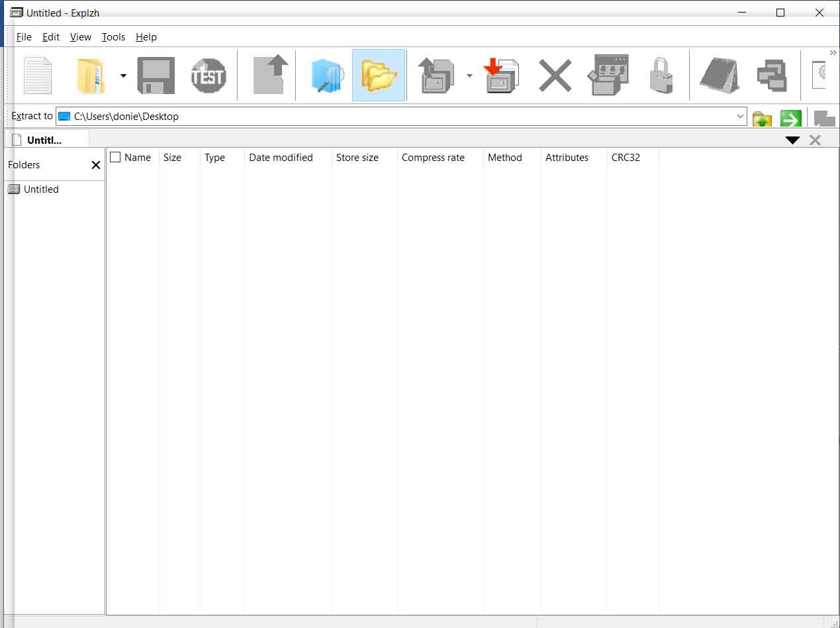Viewport: 840px width, 628px height.
Task: Click the New archive blank page icon
Action: (38, 76)
